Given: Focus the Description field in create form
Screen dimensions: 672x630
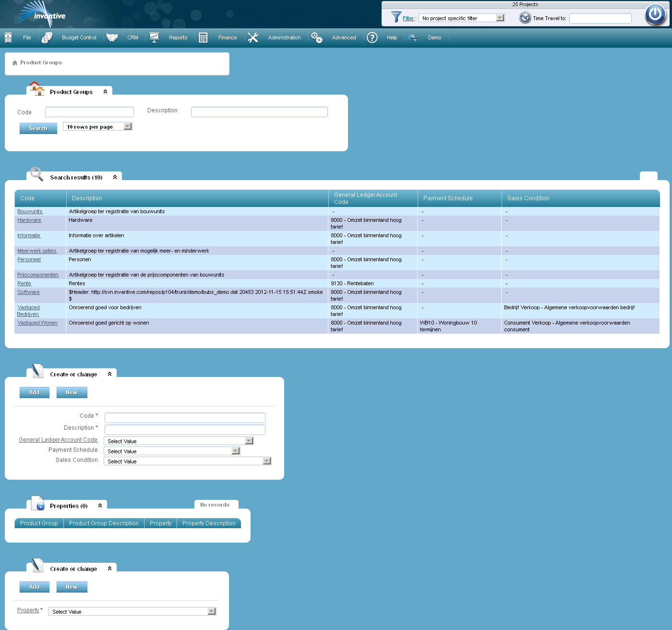Looking at the screenshot, I should click(185, 430).
